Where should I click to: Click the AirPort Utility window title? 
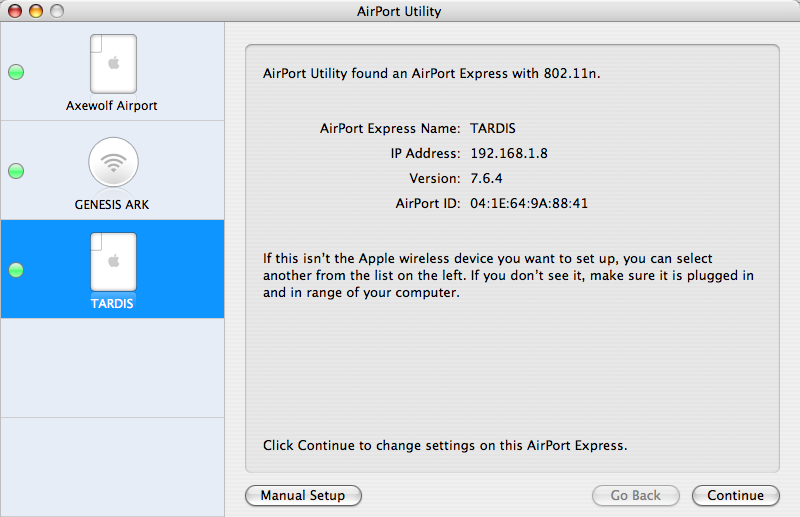(399, 11)
